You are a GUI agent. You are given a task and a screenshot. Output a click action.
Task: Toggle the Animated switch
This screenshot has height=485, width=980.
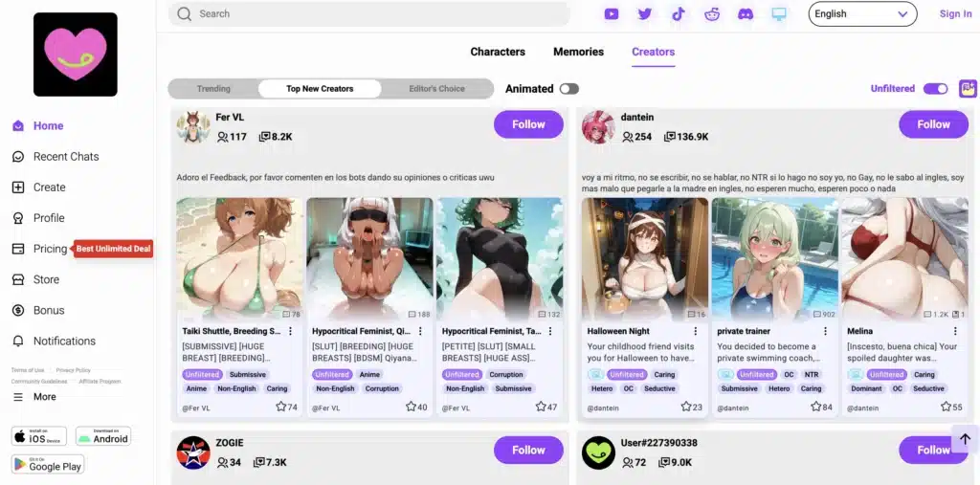click(x=569, y=89)
